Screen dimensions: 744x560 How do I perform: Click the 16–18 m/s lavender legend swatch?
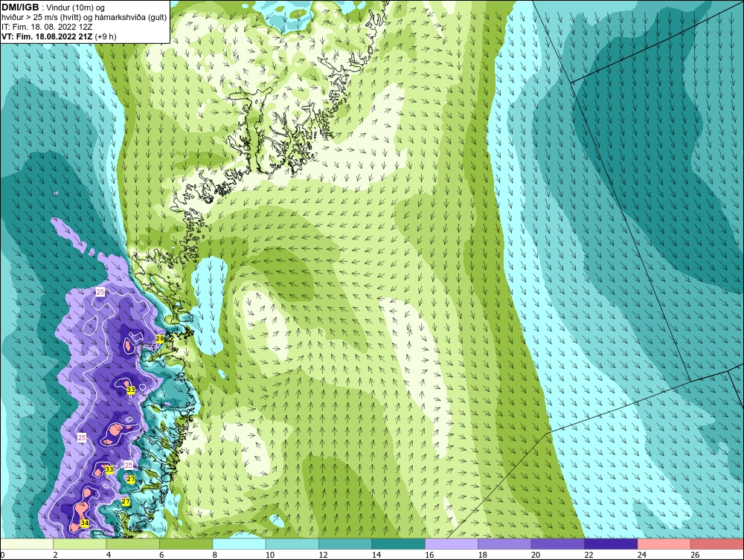[452, 544]
